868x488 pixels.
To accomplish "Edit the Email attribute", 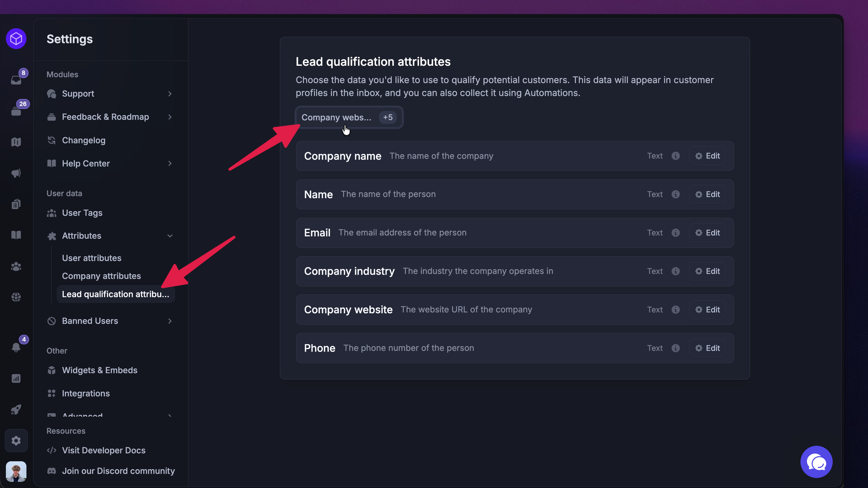I will pyautogui.click(x=707, y=233).
